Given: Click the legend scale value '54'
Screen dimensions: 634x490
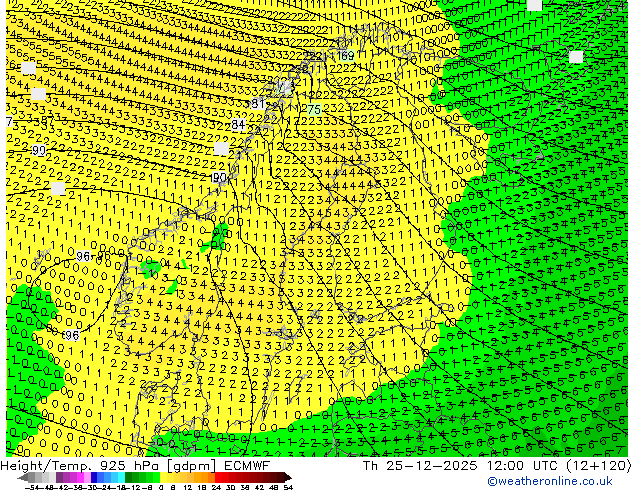Looking at the screenshot, I should pos(287,487).
